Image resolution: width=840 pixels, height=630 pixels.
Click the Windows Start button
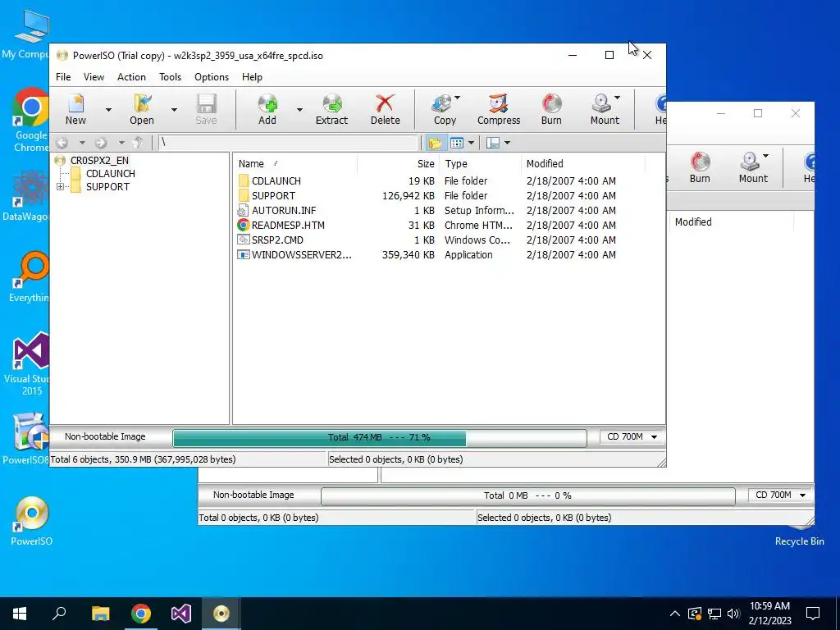[x=20, y=614]
